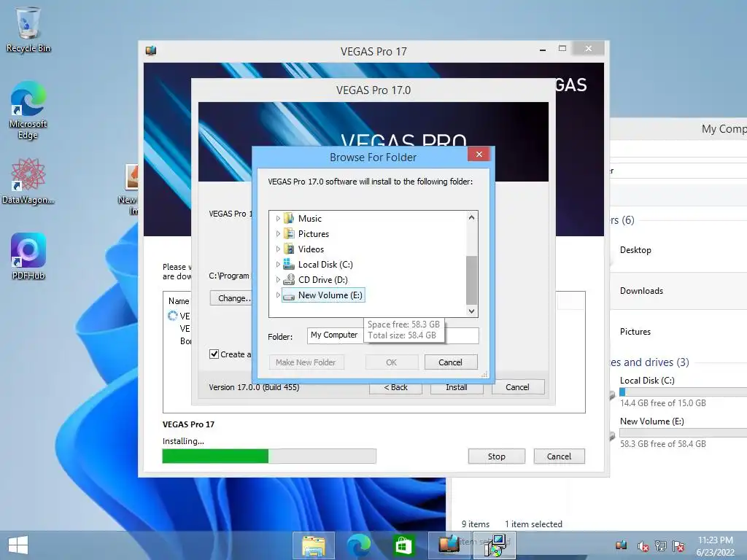Expand the New Volume (E:) node
Image resolution: width=747 pixels, height=560 pixels.
[278, 295]
